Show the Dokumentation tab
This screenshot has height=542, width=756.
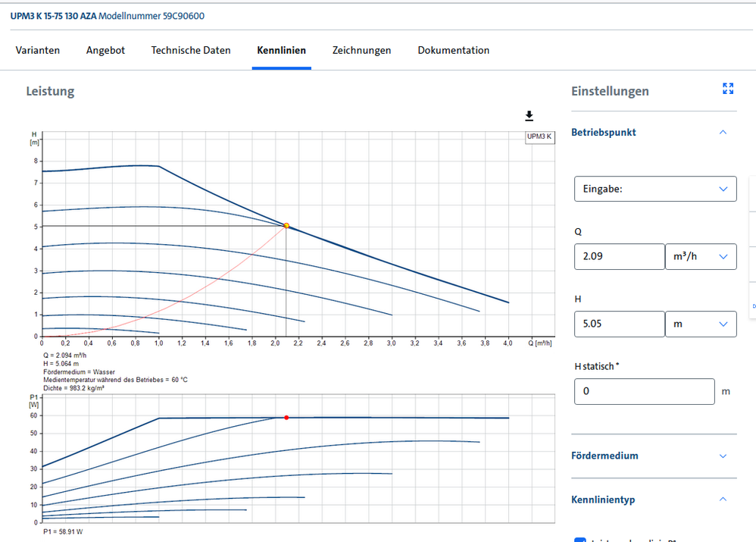pyautogui.click(x=453, y=50)
